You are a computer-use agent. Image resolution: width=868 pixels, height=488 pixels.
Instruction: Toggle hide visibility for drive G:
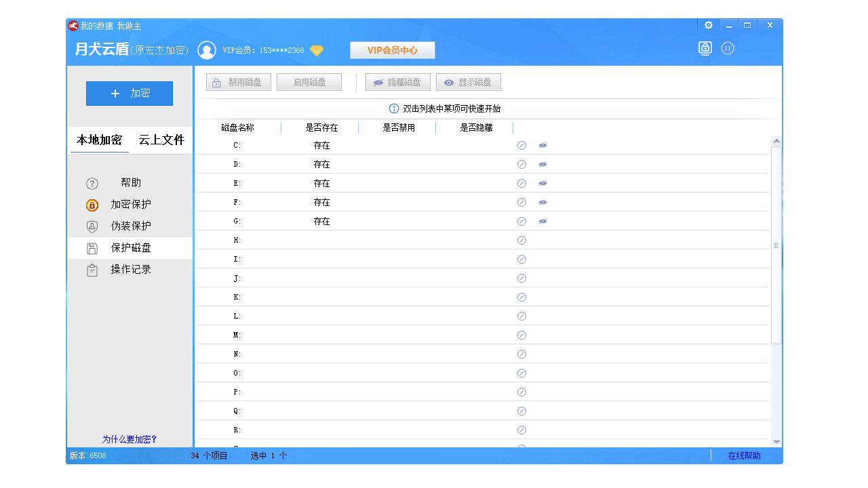(541, 221)
